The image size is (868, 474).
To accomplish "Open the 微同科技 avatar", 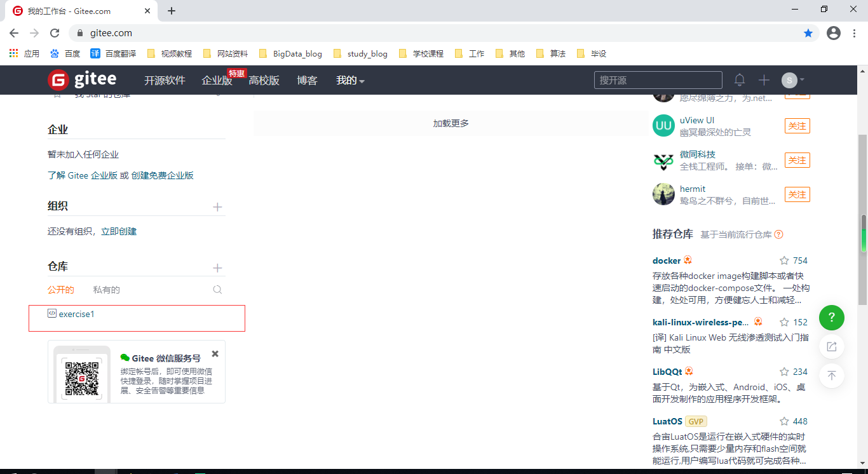I will click(663, 160).
